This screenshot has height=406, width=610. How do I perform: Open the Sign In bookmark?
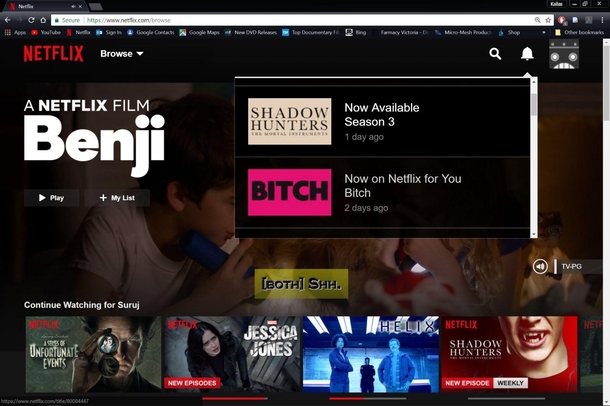click(109, 32)
